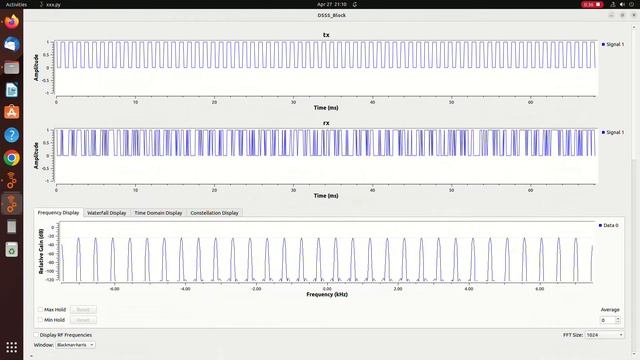Click the Relative Gain (dB) axis label

[41, 251]
